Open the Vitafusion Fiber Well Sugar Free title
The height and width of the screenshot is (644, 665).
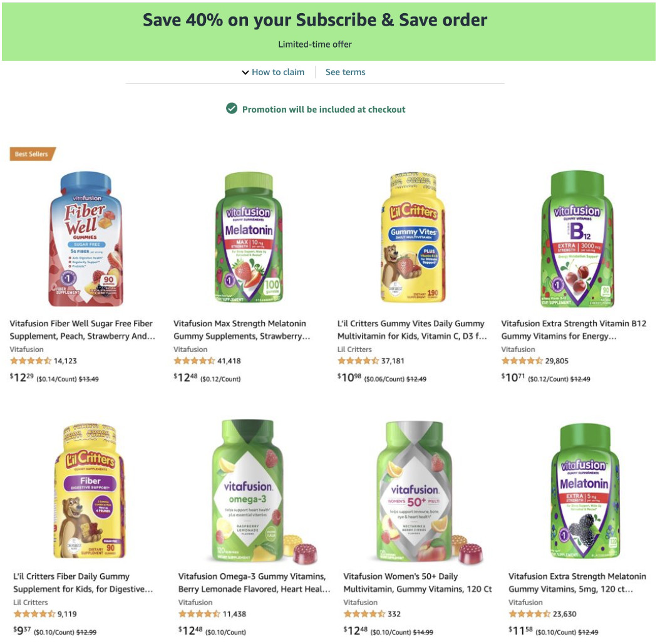point(82,330)
